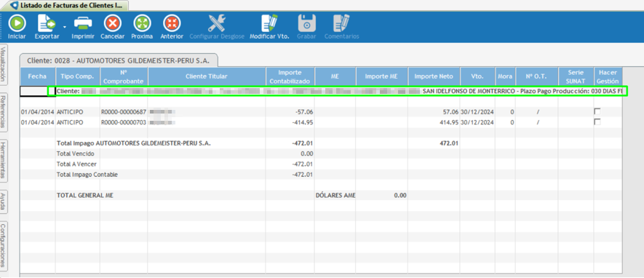Select comprobante R0000-00000703 cell
Viewport: 644px width, 278px height.
[124, 122]
